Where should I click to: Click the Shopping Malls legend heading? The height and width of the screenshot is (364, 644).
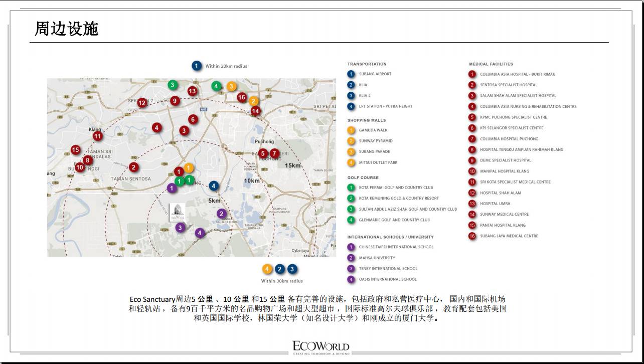click(366, 120)
